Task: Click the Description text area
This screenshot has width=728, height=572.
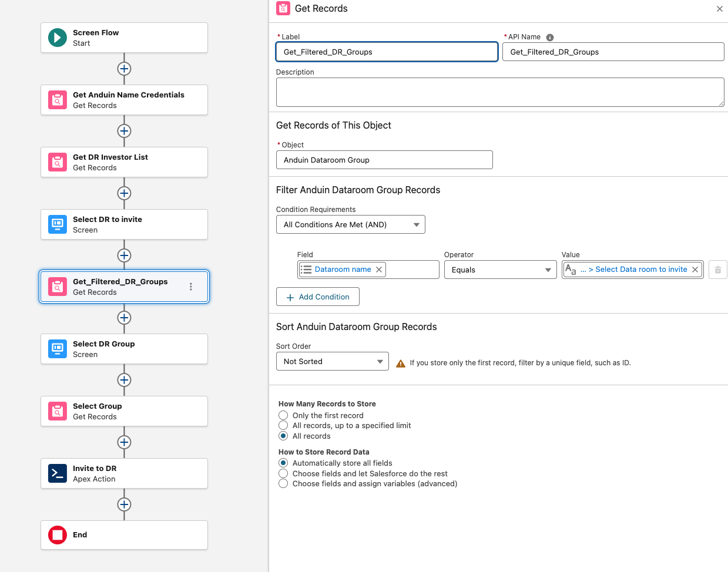Action: 500,92
